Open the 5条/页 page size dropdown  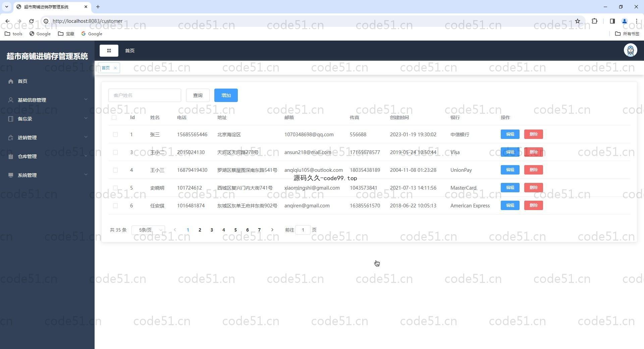[x=148, y=230]
